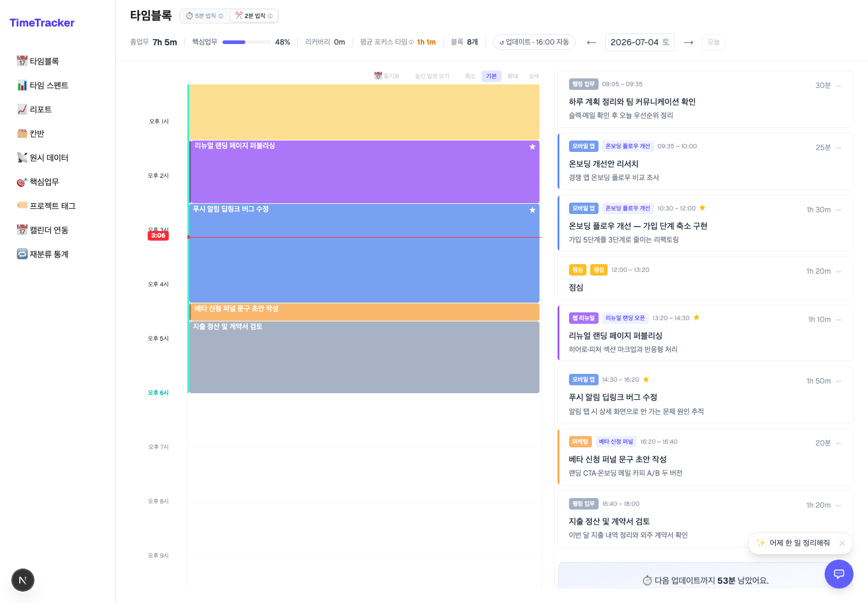This screenshot has width=868, height=603.
Task: Toggle star on 푸시 알림 딥링크 timeline block
Action: tap(532, 210)
